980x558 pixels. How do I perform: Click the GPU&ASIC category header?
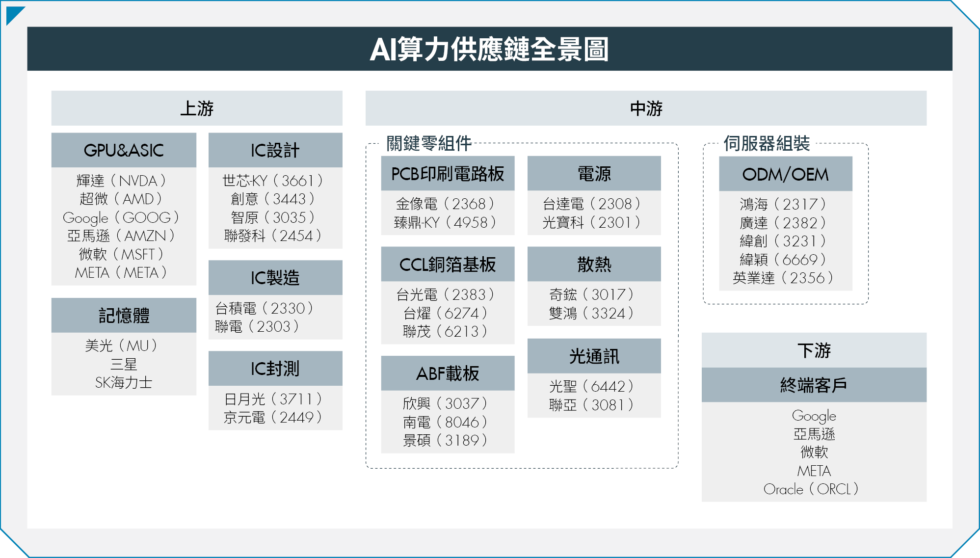pyautogui.click(x=124, y=150)
